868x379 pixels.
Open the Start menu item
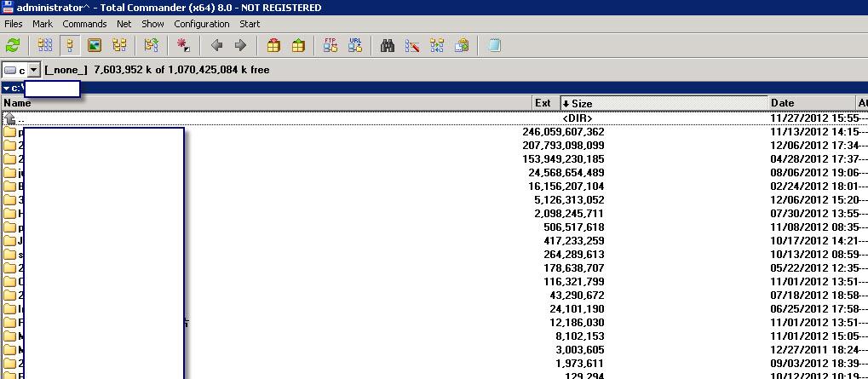pyautogui.click(x=250, y=24)
